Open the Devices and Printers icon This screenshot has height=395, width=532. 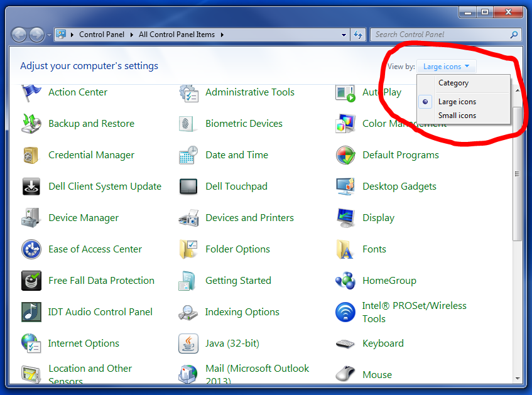[x=188, y=218]
